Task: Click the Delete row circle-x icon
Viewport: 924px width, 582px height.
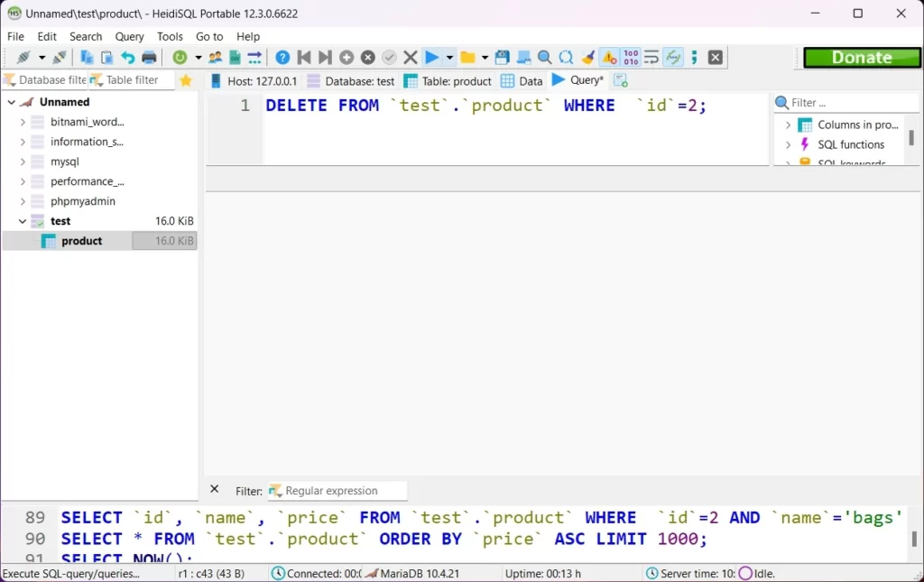Action: click(x=368, y=57)
